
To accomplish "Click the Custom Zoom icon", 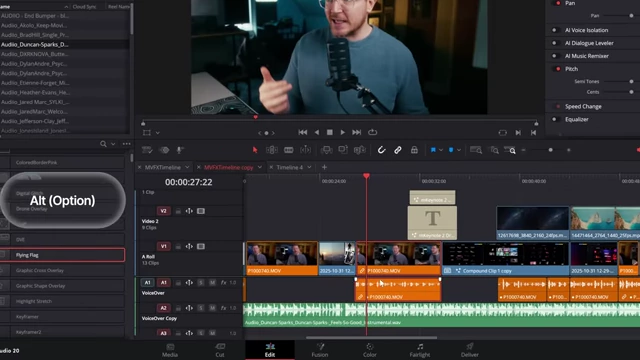I will click(x=510, y=150).
